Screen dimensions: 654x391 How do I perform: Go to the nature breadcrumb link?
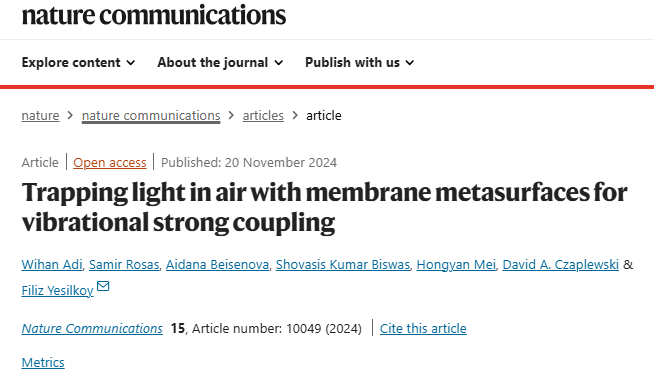pyautogui.click(x=40, y=116)
